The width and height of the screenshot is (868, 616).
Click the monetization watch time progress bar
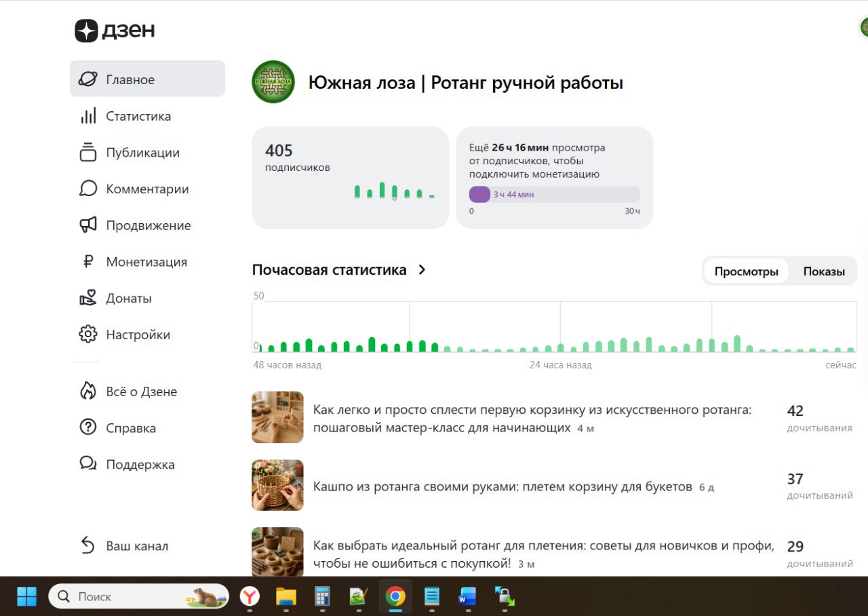click(554, 195)
